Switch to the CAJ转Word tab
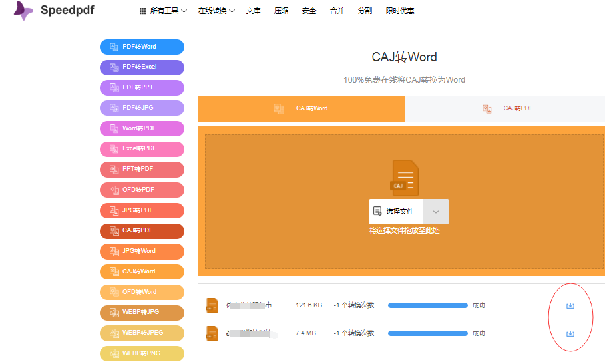 click(x=301, y=108)
